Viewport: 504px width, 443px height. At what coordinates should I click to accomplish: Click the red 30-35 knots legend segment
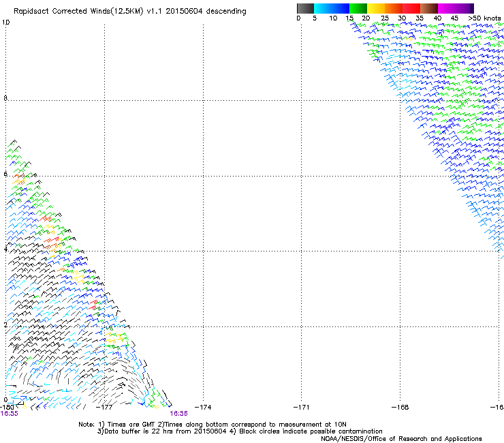411,8
